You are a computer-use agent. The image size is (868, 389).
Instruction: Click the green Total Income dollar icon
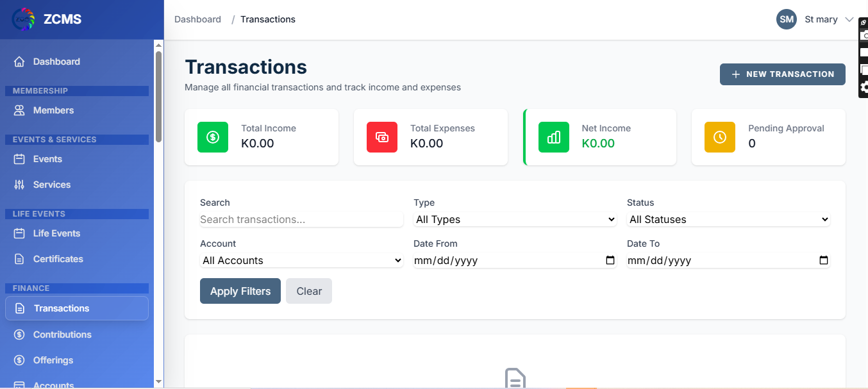[x=213, y=137]
